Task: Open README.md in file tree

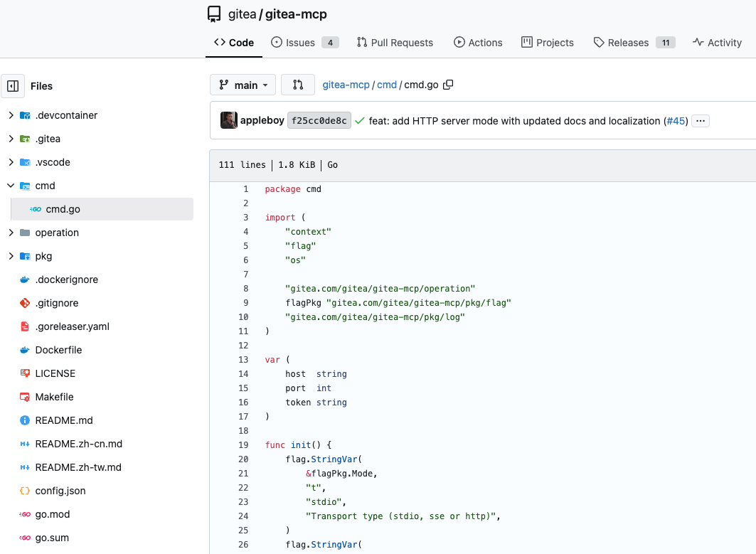Action: (x=63, y=420)
